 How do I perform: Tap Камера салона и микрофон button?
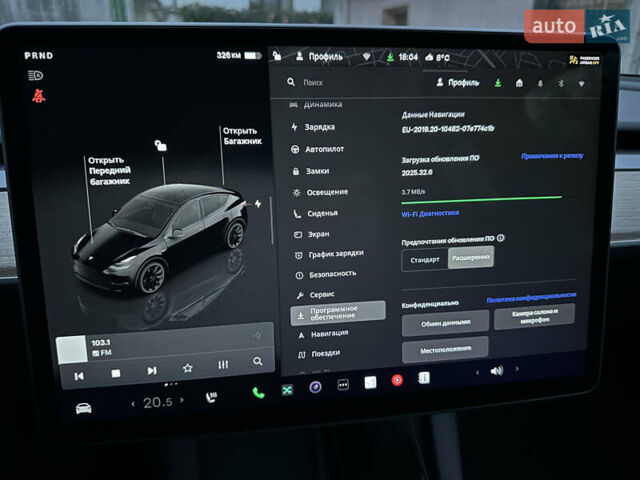(535, 316)
